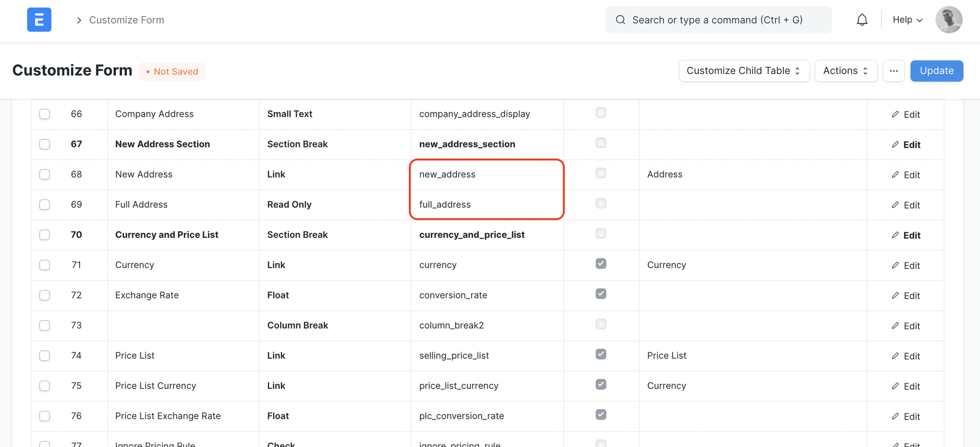
Task: Click the pencil Edit icon for Company Address row
Action: (x=895, y=114)
